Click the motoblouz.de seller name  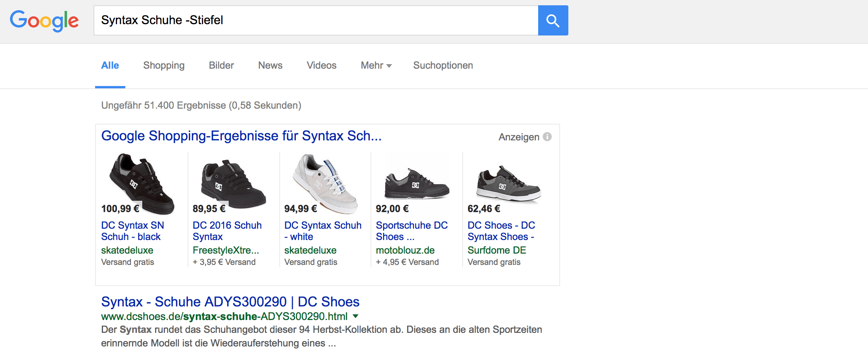point(405,250)
